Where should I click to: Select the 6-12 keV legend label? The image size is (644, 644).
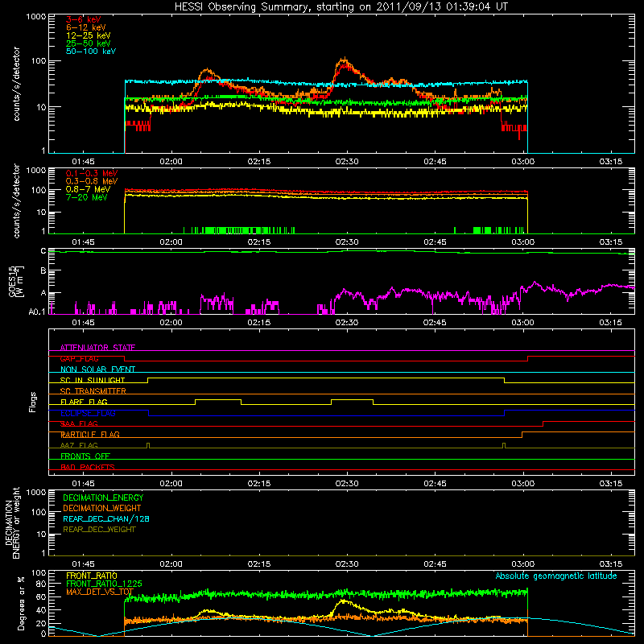coord(86,27)
